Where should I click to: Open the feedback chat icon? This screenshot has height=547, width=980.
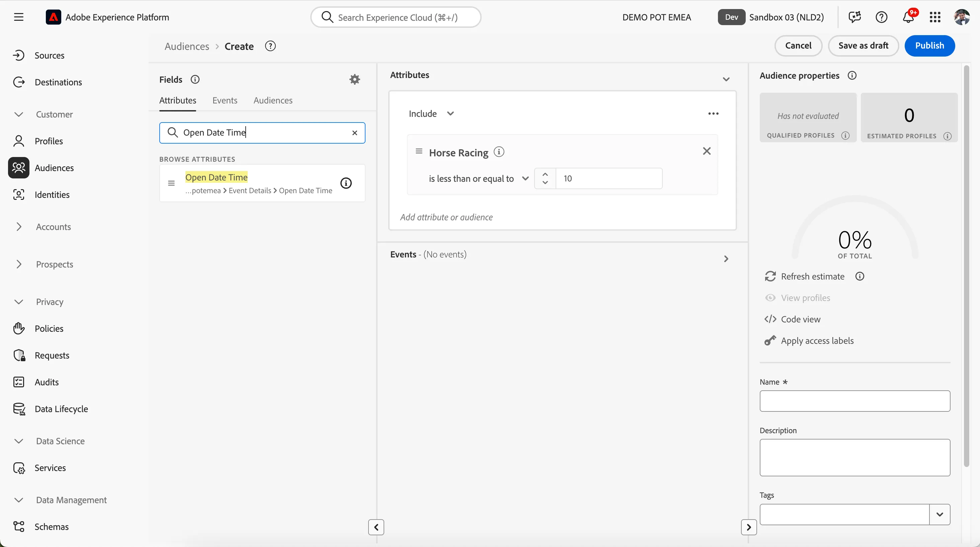coord(854,17)
